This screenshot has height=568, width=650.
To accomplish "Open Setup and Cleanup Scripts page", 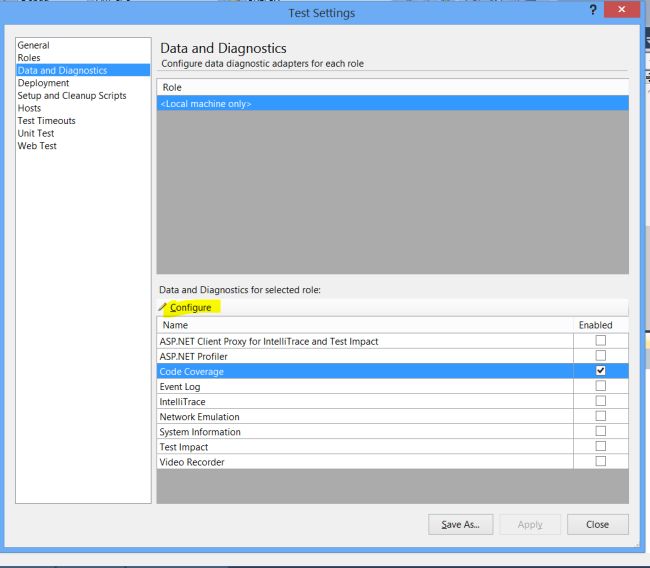I will click(x=72, y=95).
